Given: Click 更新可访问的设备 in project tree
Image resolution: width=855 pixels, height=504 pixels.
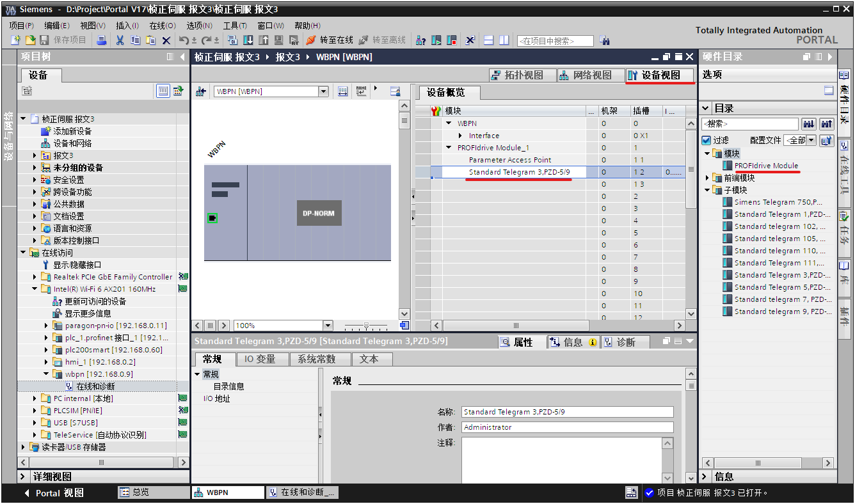Looking at the screenshot, I should pos(95,301).
